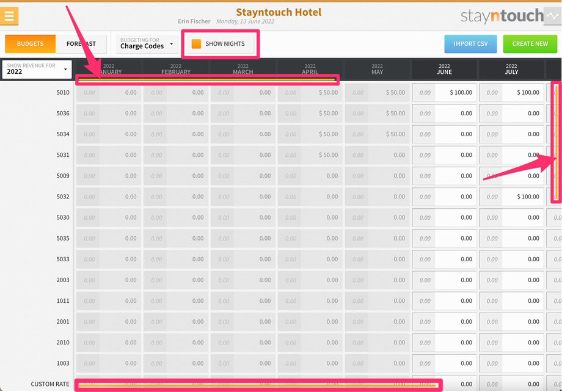Viewport: 562px width, 392px height.
Task: Edit June revenue field for 5030
Action: 456,217
